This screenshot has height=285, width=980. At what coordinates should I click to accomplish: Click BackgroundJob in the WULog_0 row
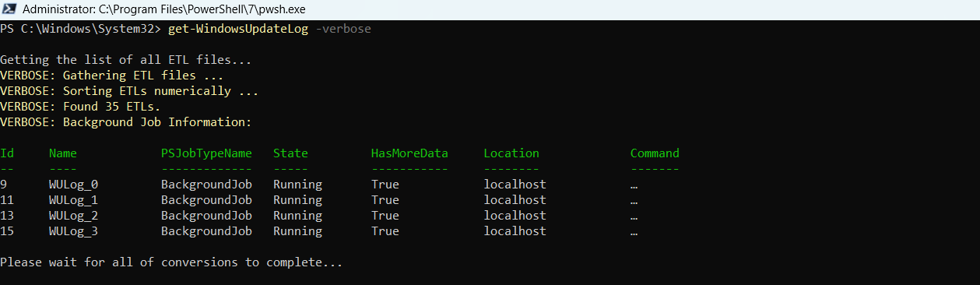coord(206,185)
